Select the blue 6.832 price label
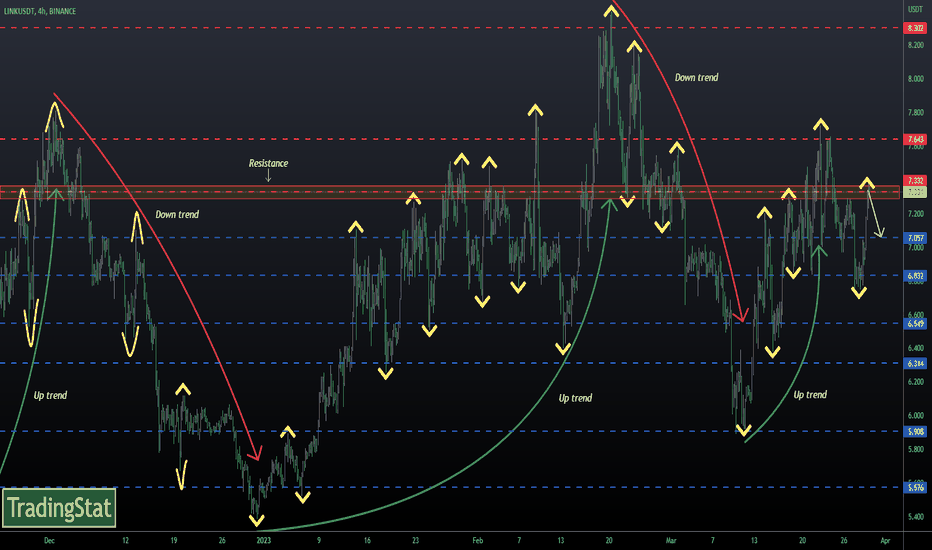The height and width of the screenshot is (550, 932). (915, 276)
